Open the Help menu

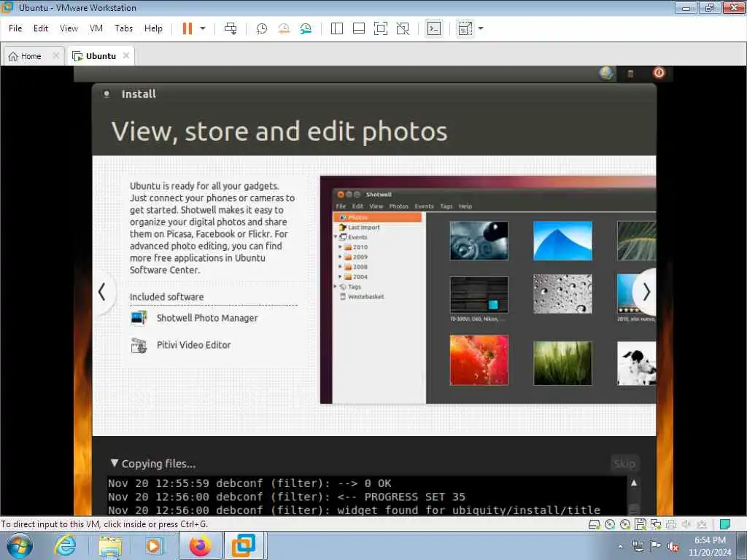(x=153, y=28)
